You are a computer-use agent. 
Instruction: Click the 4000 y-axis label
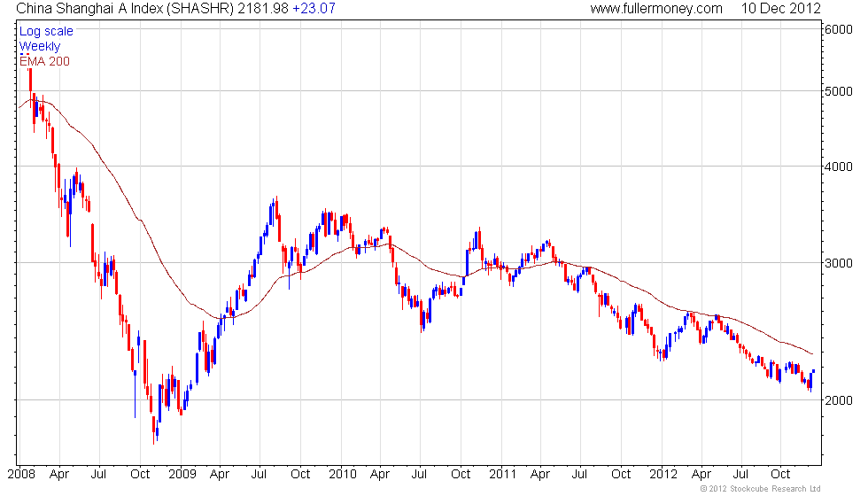click(839, 167)
